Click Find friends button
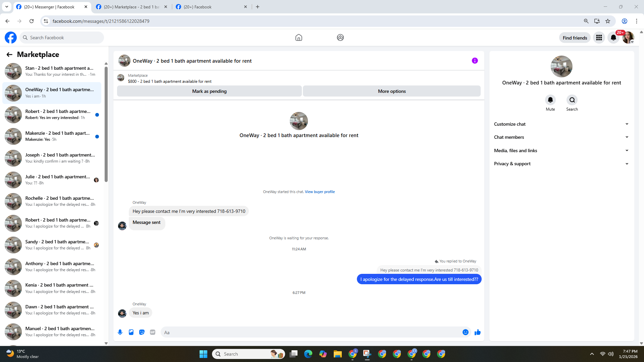Image resolution: width=644 pixels, height=362 pixels. pos(575,38)
